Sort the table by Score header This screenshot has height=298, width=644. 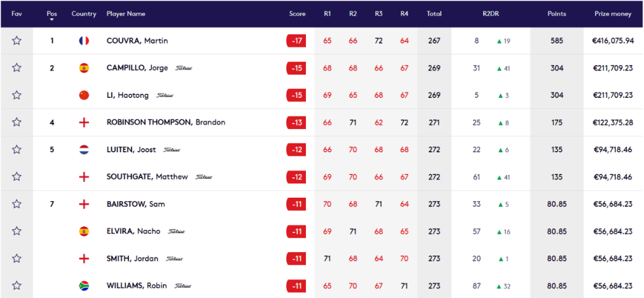tap(298, 14)
